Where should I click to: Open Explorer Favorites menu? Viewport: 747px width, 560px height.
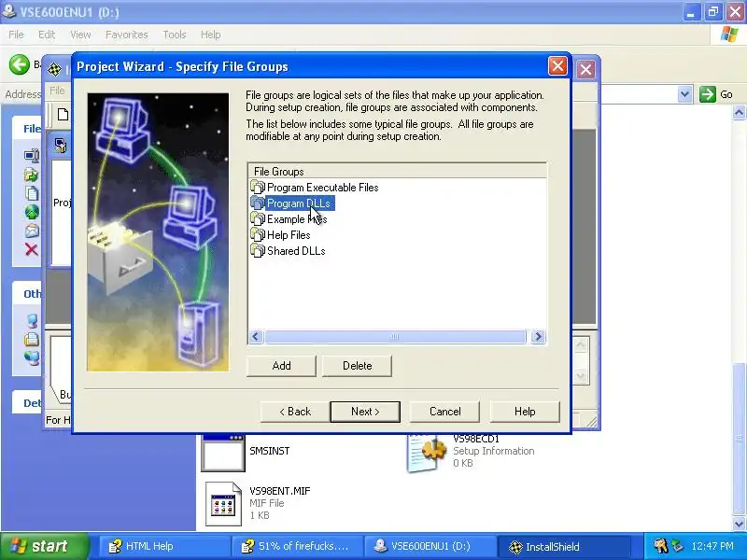[127, 35]
